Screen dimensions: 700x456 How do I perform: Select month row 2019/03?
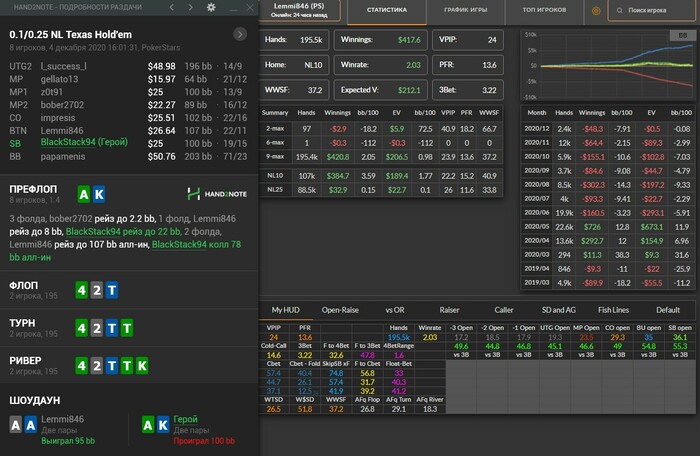tap(608, 283)
